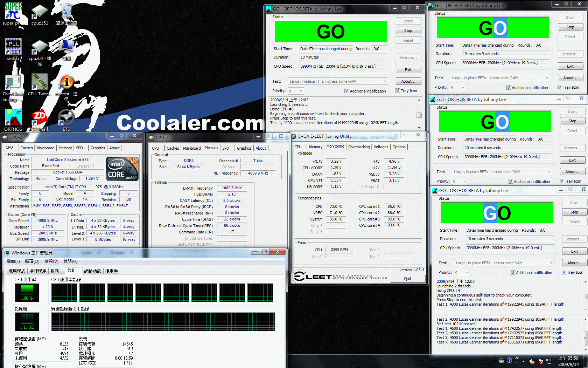Open the ZD CPUmark desktop shortcut
Screen dimensions: 588x368
pyautogui.click(x=40, y=120)
